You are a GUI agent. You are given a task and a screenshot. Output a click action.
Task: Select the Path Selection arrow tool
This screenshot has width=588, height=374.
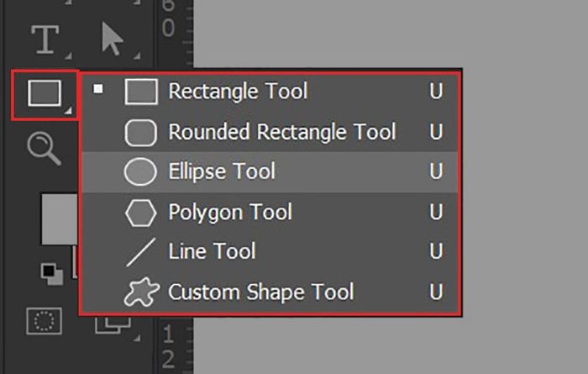point(112,39)
